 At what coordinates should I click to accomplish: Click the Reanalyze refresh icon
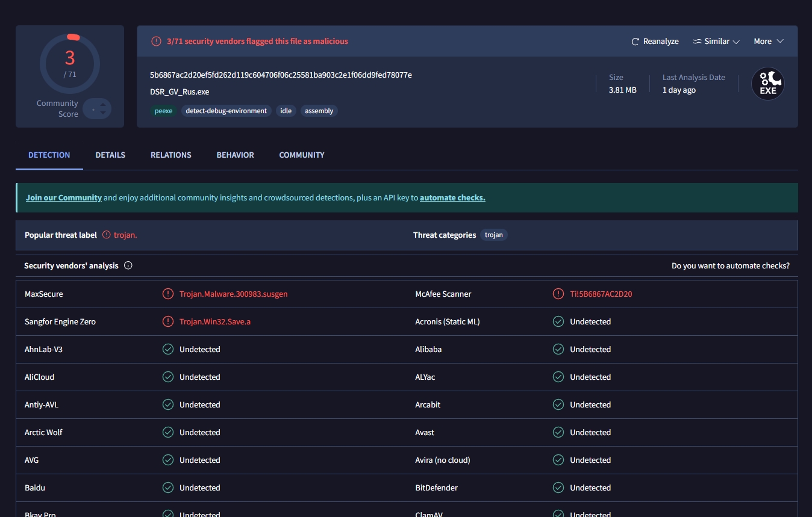click(635, 42)
